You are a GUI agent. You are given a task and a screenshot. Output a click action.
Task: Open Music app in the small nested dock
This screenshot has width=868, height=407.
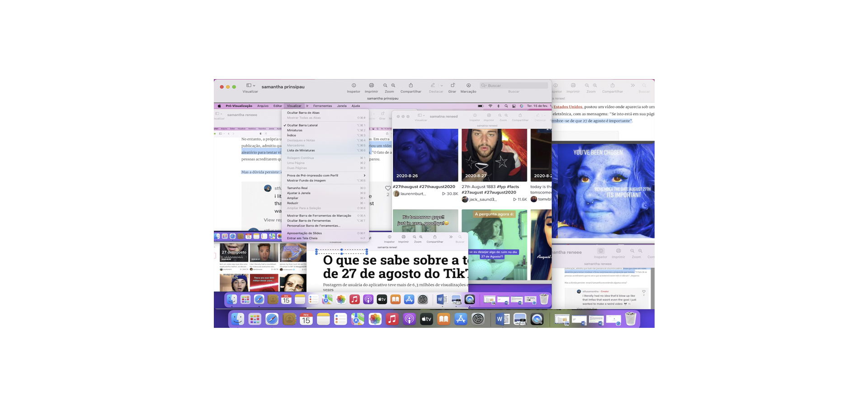pos(354,299)
